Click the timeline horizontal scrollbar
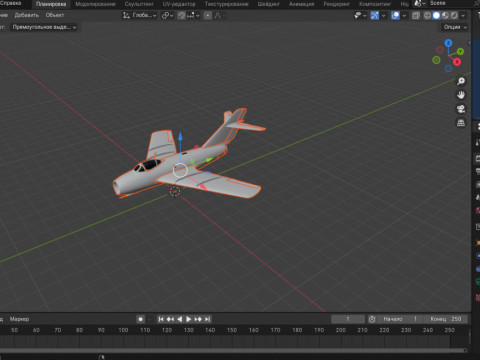This screenshot has height=360, width=480. click(x=233, y=350)
